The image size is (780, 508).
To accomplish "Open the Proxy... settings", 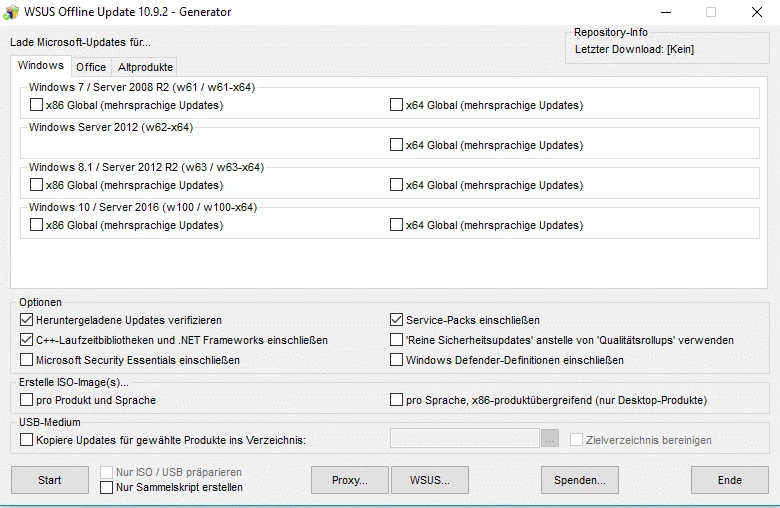I will (349, 480).
